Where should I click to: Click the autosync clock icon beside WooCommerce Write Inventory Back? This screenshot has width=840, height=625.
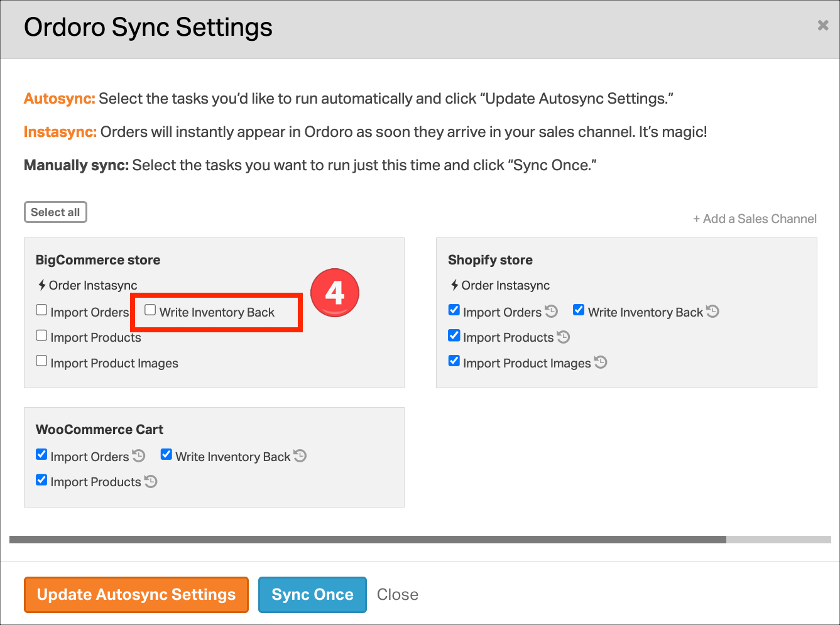click(x=300, y=455)
